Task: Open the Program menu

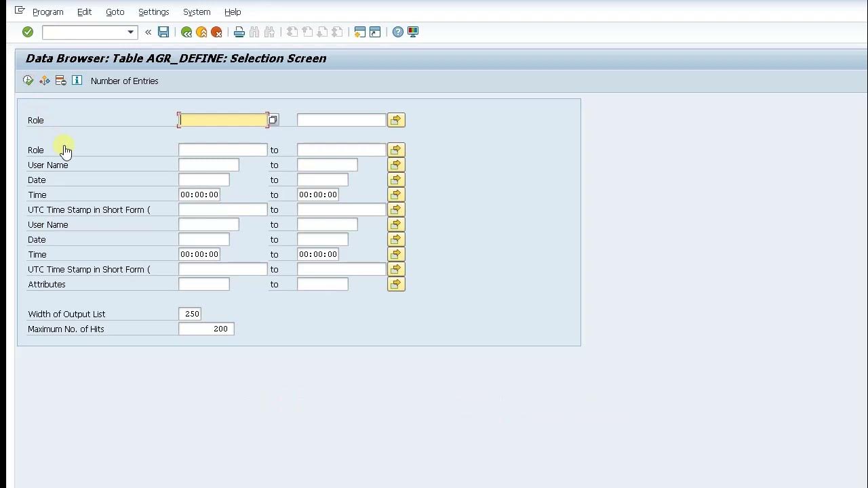Action: (x=48, y=12)
